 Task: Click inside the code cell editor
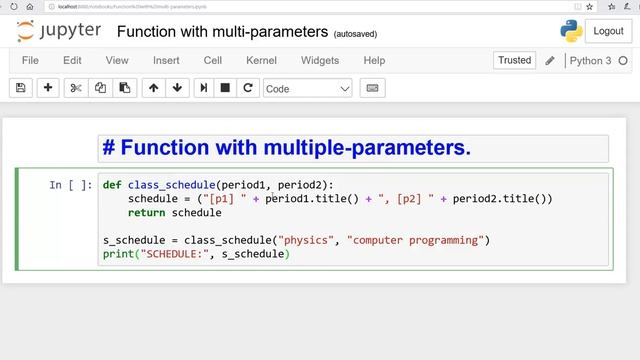[353, 220]
